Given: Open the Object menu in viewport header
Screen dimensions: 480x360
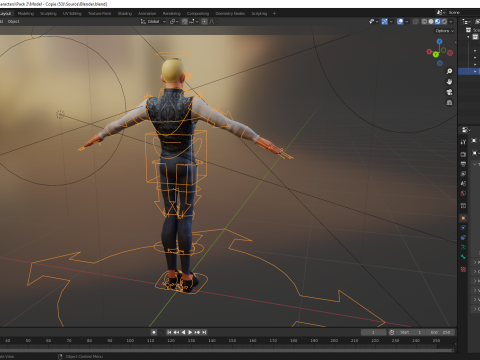Looking at the screenshot, I should (13, 22).
